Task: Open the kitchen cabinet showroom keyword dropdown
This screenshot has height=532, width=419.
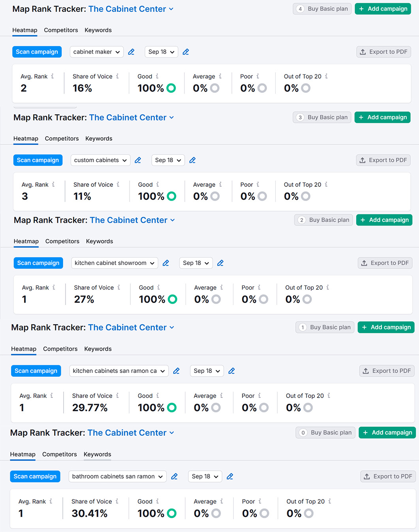Action: [114, 263]
